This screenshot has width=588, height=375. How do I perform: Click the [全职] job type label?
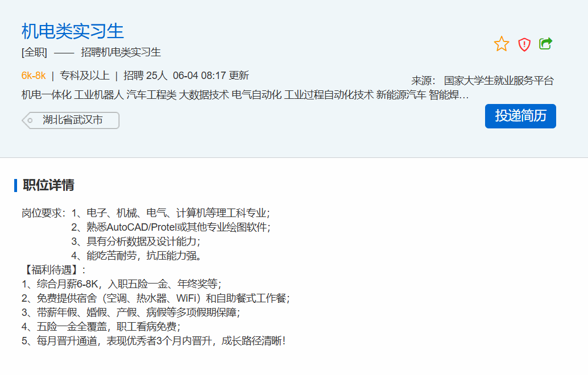click(34, 53)
